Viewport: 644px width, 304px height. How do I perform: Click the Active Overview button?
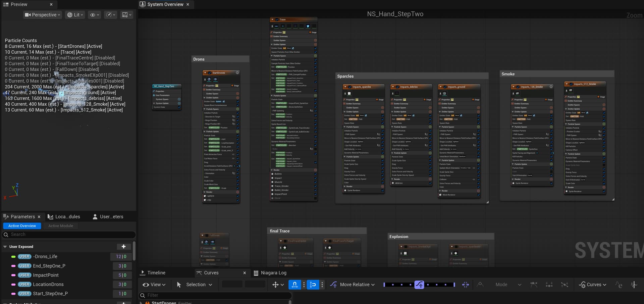(22, 226)
